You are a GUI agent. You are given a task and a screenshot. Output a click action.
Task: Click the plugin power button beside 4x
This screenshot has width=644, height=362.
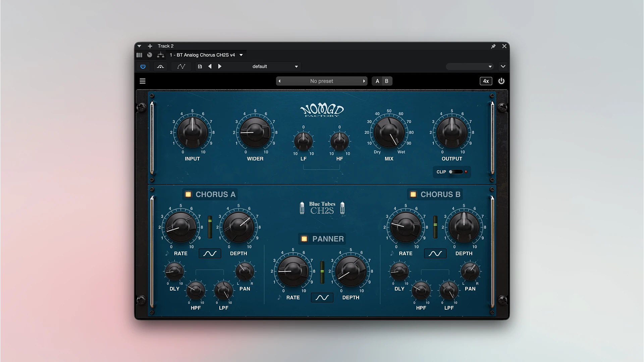point(501,81)
